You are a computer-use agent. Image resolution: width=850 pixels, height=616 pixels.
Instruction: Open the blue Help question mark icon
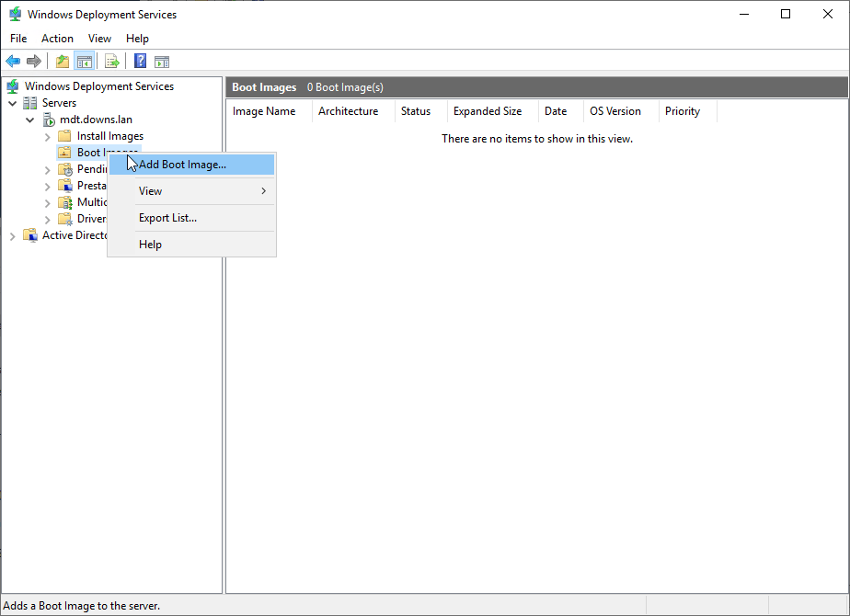click(x=140, y=62)
